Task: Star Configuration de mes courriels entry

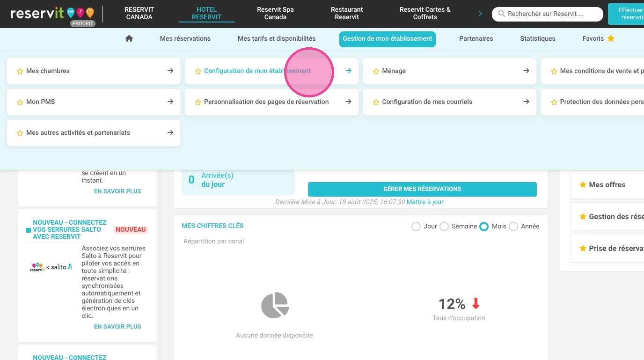Action: 376,102
